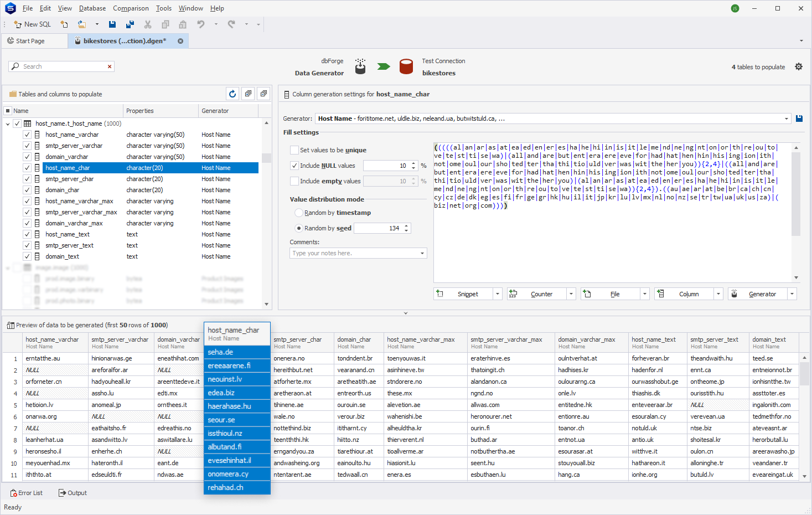The image size is (812, 515).
Task: Enable Include empty values checkbox
Action: 294,181
